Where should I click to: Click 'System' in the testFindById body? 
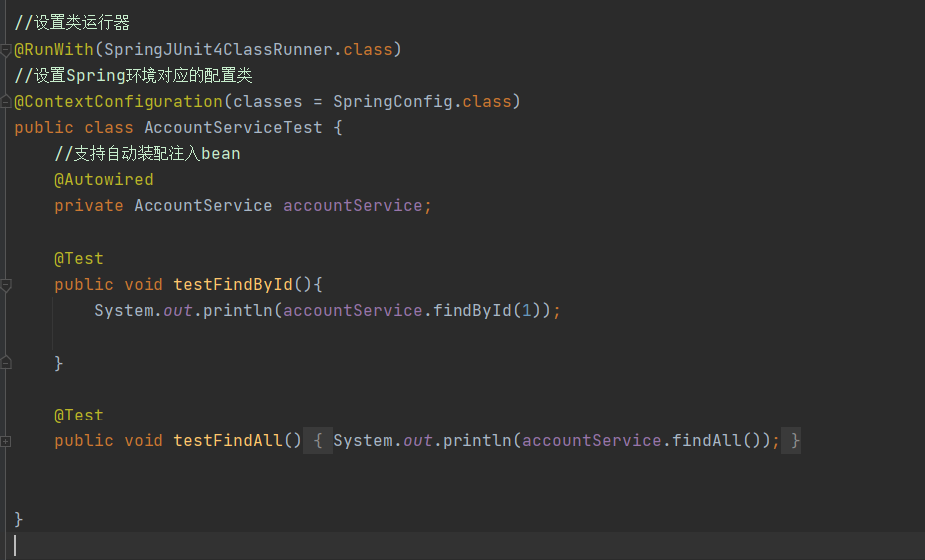(x=124, y=311)
